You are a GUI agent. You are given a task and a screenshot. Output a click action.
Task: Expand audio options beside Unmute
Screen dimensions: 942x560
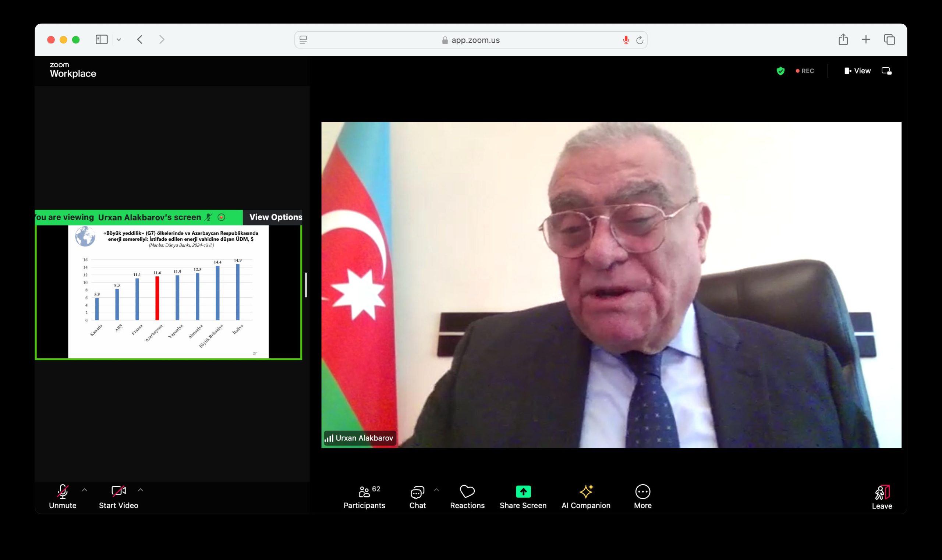(85, 490)
